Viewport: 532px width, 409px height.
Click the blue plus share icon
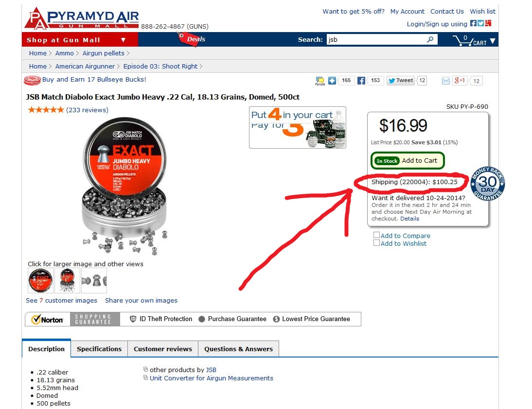[x=332, y=81]
